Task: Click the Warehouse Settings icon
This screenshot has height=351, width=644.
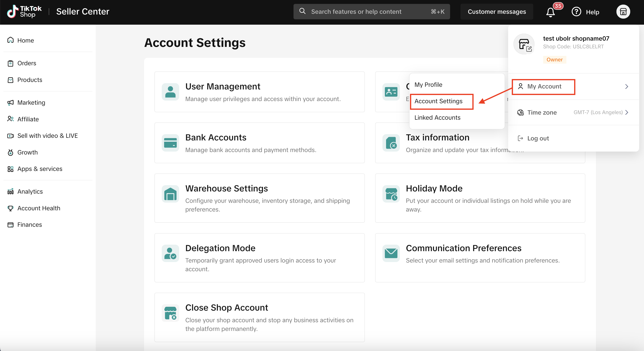Action: coord(170,194)
